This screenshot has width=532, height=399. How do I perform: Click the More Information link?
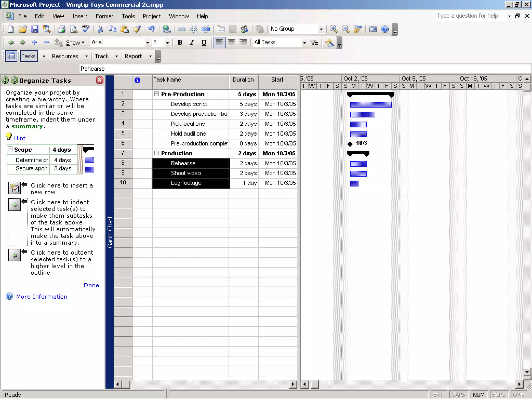coord(42,297)
